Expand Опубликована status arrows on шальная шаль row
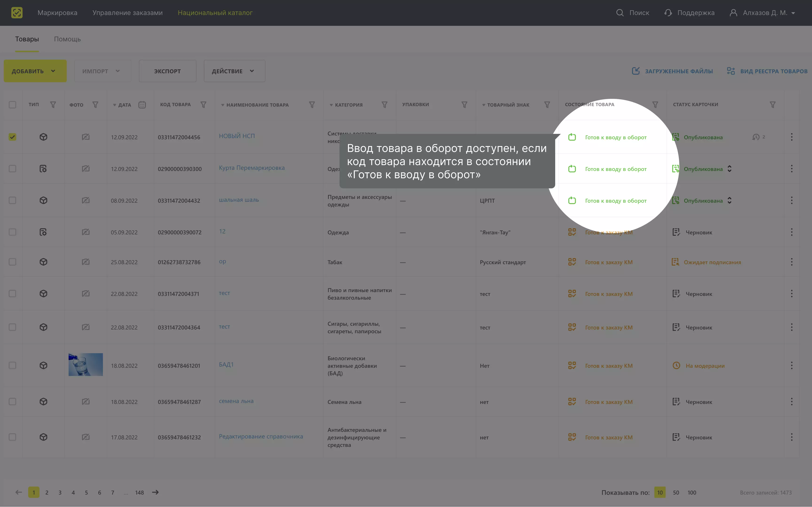Image resolution: width=812 pixels, height=507 pixels. click(x=730, y=201)
